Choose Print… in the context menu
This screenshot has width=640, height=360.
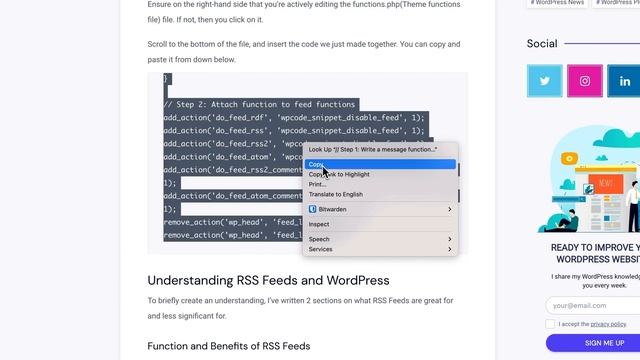coord(380,184)
